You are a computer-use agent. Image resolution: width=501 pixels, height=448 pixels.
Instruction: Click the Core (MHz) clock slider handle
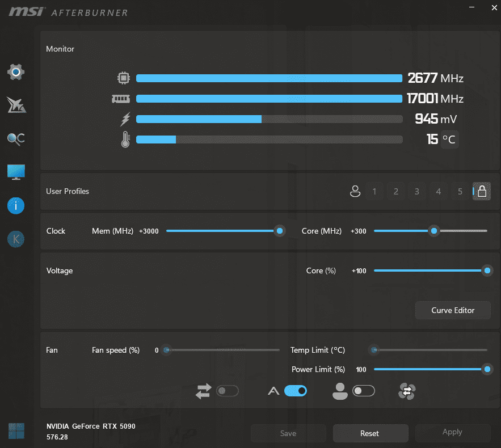[434, 231]
